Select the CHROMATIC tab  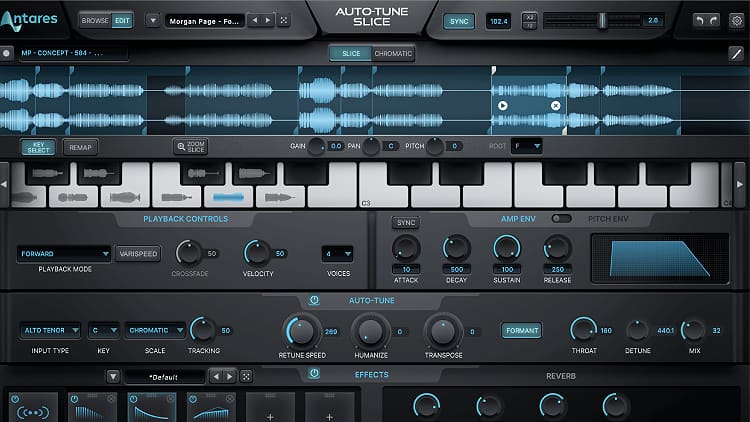(393, 54)
